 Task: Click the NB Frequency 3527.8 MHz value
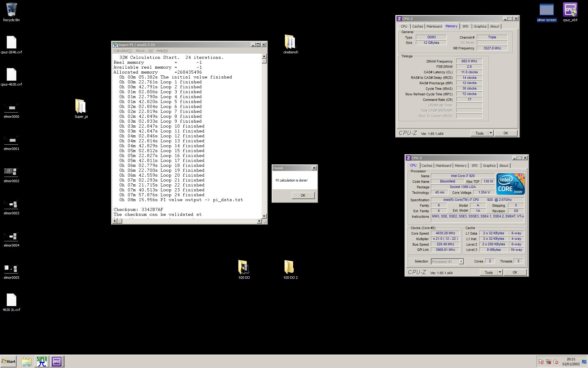(x=492, y=48)
